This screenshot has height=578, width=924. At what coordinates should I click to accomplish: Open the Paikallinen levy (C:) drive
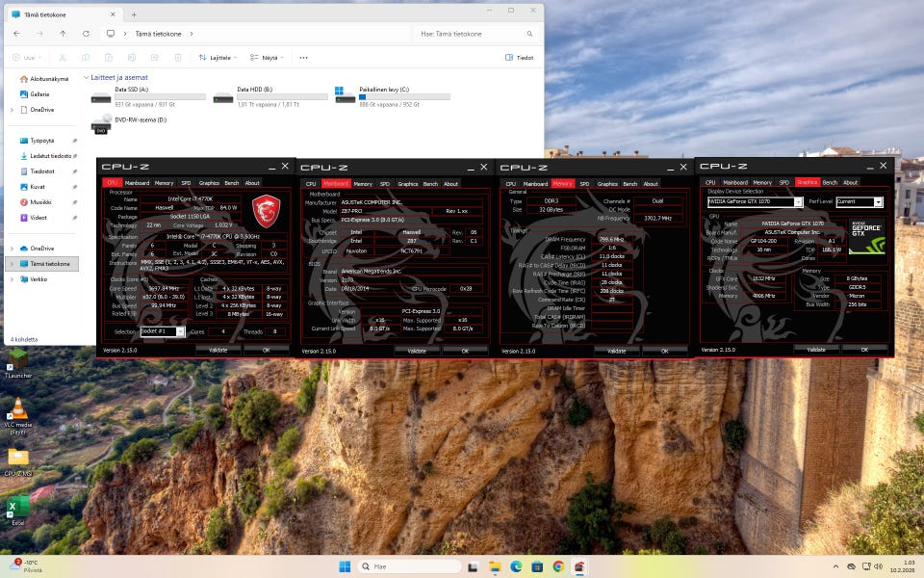(393, 96)
